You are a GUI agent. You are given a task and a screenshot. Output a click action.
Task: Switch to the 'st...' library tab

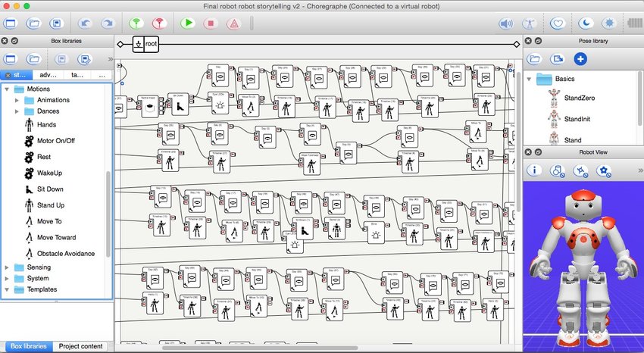pos(20,75)
